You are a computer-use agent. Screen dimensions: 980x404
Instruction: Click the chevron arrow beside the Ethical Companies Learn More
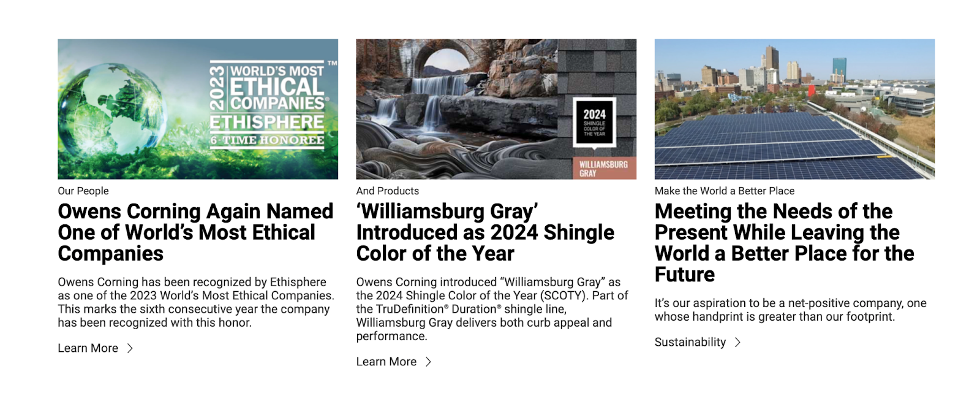(x=130, y=348)
